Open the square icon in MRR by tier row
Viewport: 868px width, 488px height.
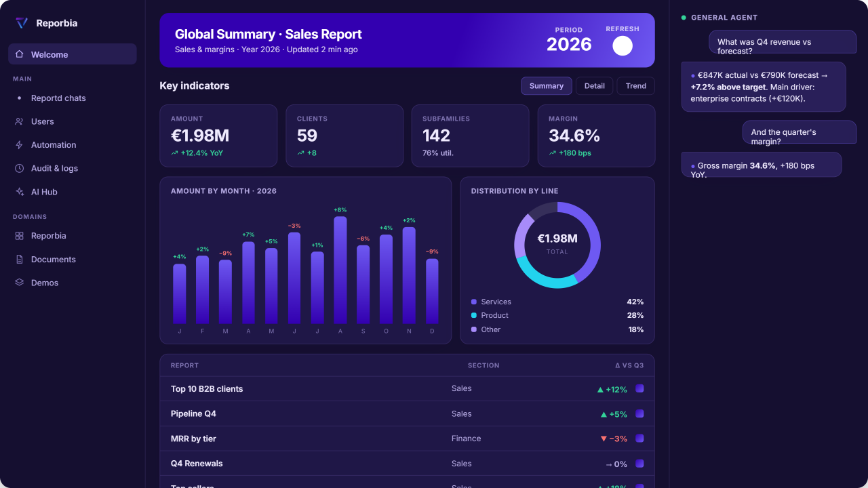tap(639, 439)
